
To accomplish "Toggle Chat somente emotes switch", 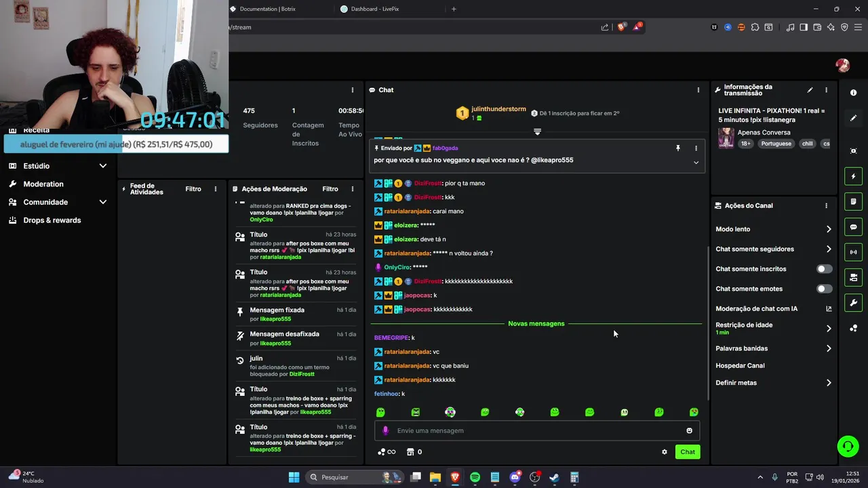I will [823, 289].
